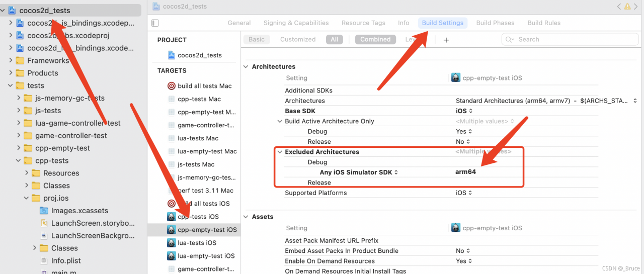Viewport: 644px width, 274px height.
Task: Open the Build Phases tab
Action: pos(495,23)
